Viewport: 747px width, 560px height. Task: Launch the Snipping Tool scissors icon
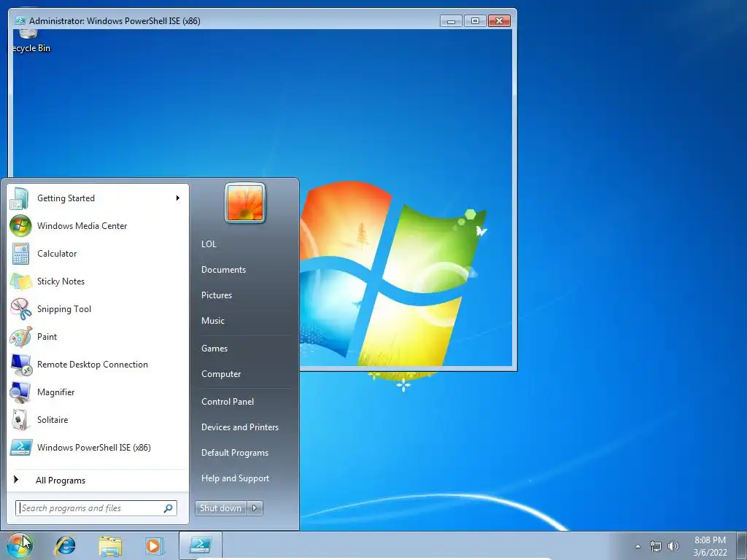coord(20,309)
